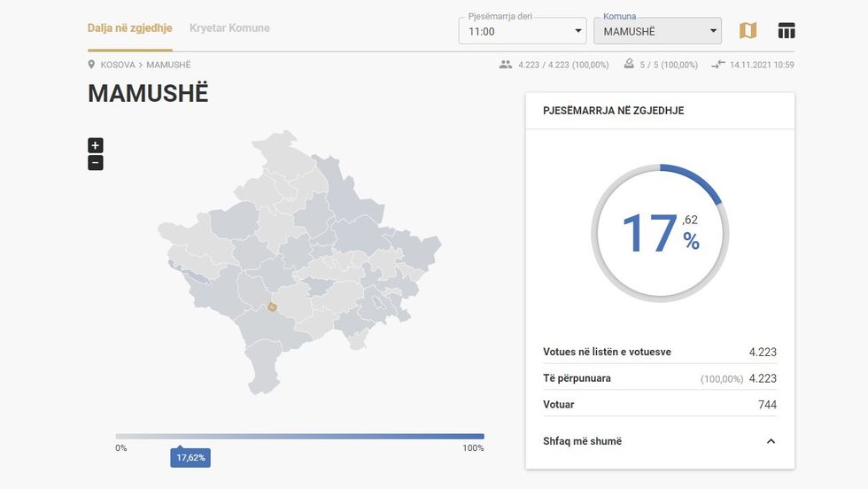This screenshot has height=489, width=868.
Task: Click the 17,62% marker on scale
Action: click(190, 458)
